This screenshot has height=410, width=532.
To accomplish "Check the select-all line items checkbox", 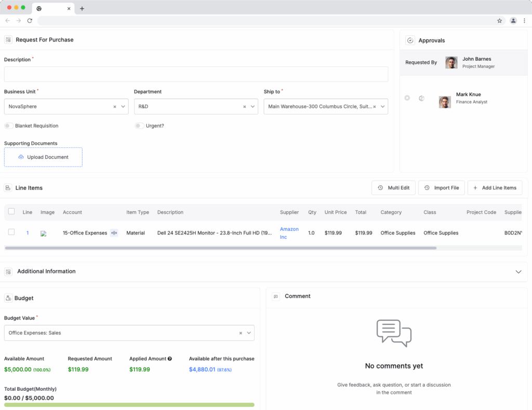I will (11, 211).
